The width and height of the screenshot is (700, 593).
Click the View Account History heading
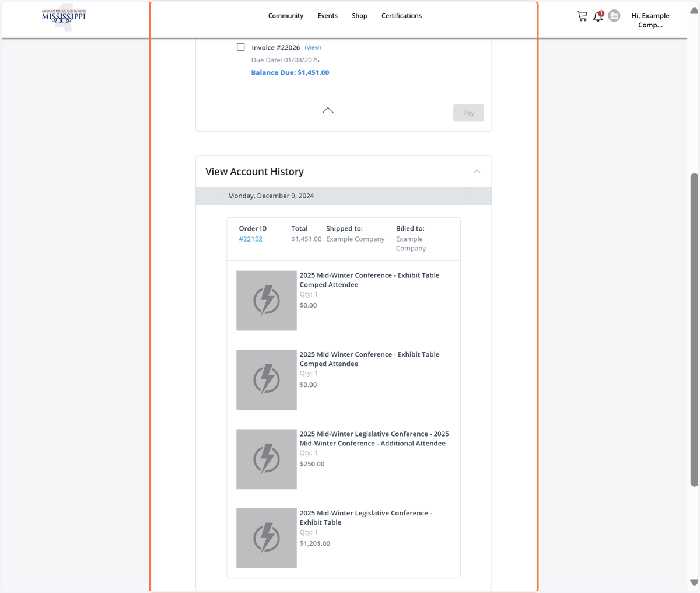pos(254,172)
